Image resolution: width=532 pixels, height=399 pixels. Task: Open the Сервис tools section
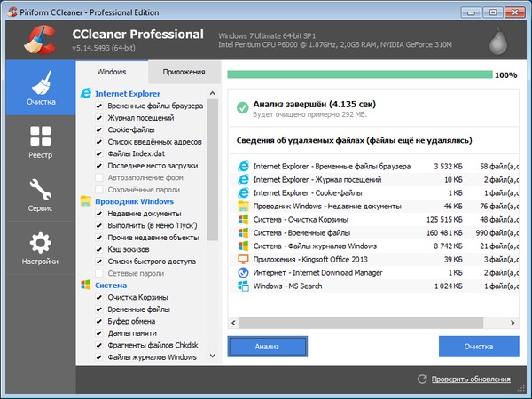[40, 194]
